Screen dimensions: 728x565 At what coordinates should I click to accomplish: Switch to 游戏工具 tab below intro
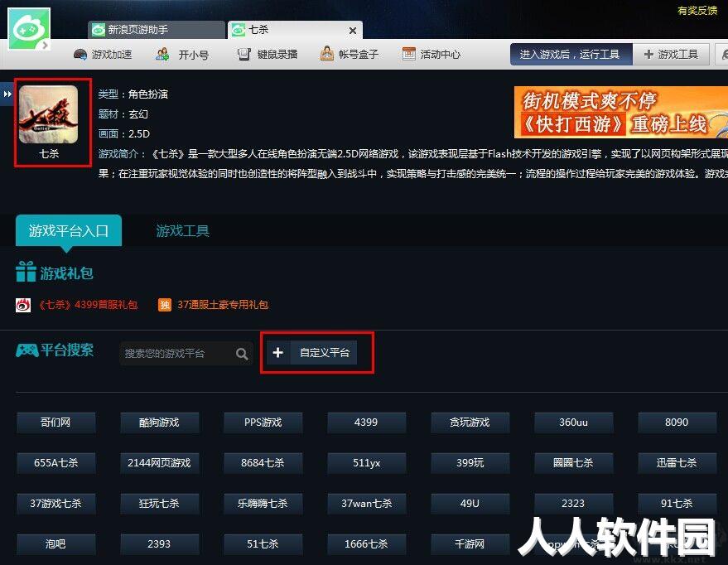pyautogui.click(x=182, y=230)
